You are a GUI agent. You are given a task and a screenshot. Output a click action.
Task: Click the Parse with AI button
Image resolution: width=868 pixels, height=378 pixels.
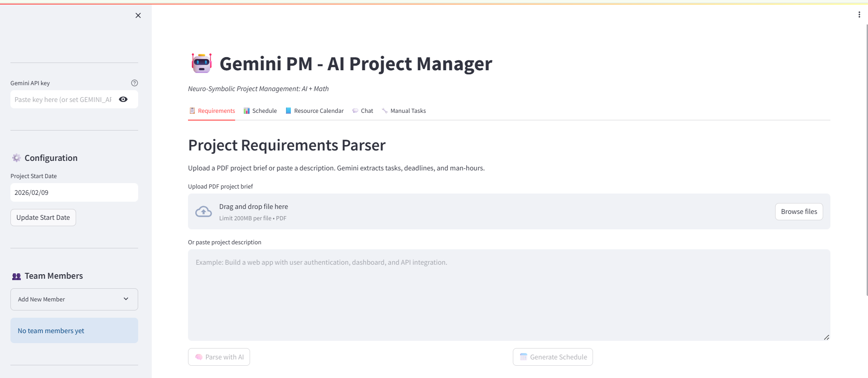tap(219, 357)
